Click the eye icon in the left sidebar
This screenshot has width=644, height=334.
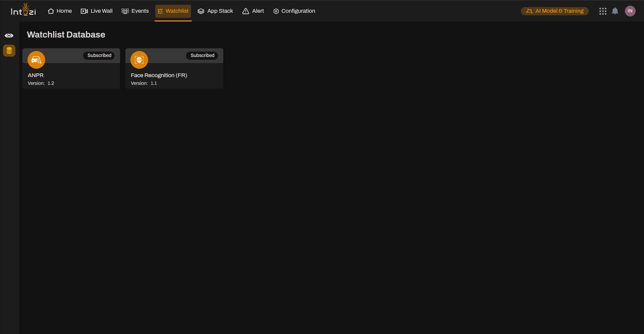(9, 35)
